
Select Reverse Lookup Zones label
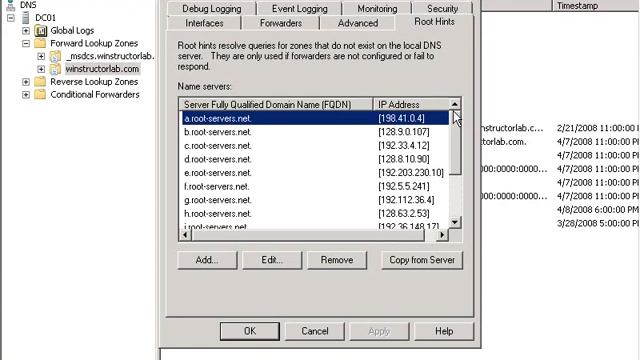point(94,82)
